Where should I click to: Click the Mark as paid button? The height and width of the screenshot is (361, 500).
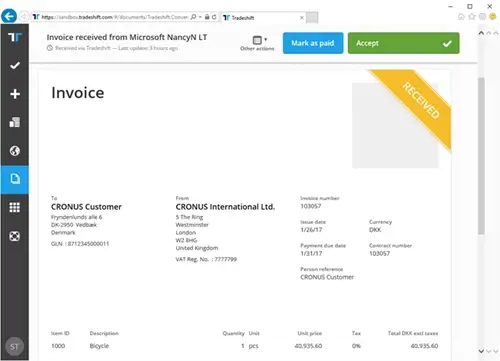(x=313, y=43)
